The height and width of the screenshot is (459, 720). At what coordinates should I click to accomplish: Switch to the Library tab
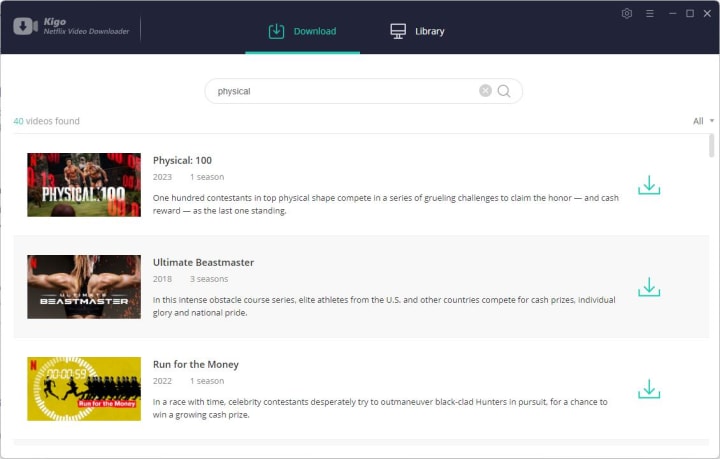coord(417,31)
